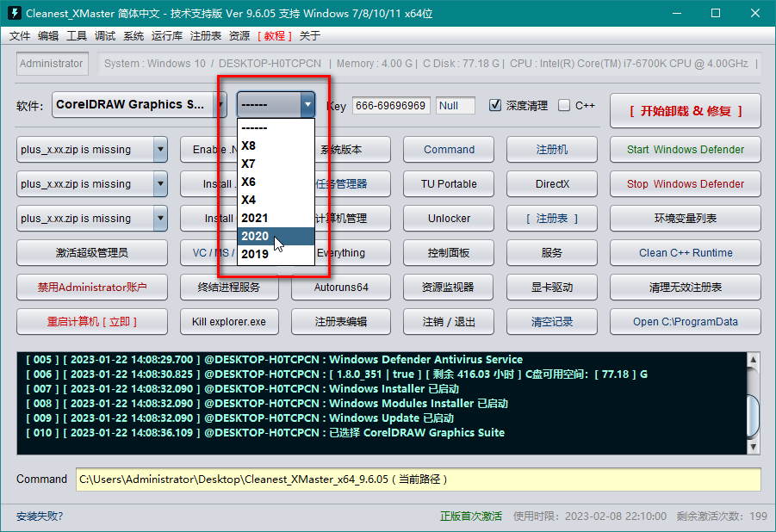Image resolution: width=776 pixels, height=532 pixels.
Task: Pick 2020 in version list
Action: point(276,236)
